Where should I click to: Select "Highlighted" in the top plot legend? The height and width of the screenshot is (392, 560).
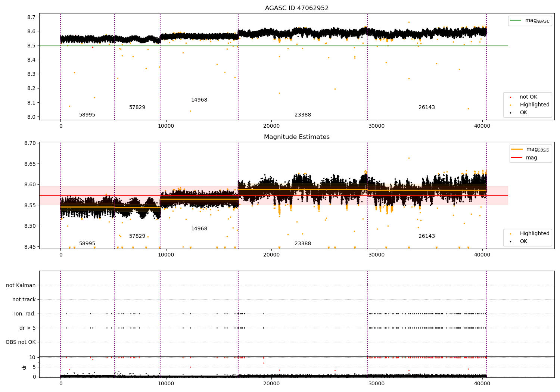pos(535,105)
